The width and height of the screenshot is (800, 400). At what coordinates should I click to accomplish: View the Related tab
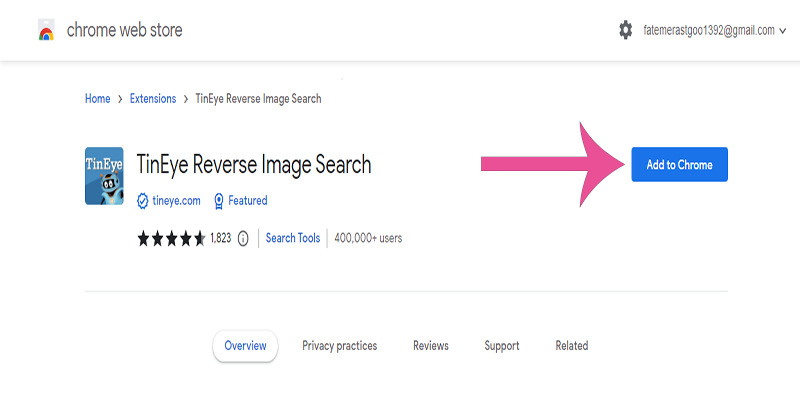pyautogui.click(x=571, y=346)
